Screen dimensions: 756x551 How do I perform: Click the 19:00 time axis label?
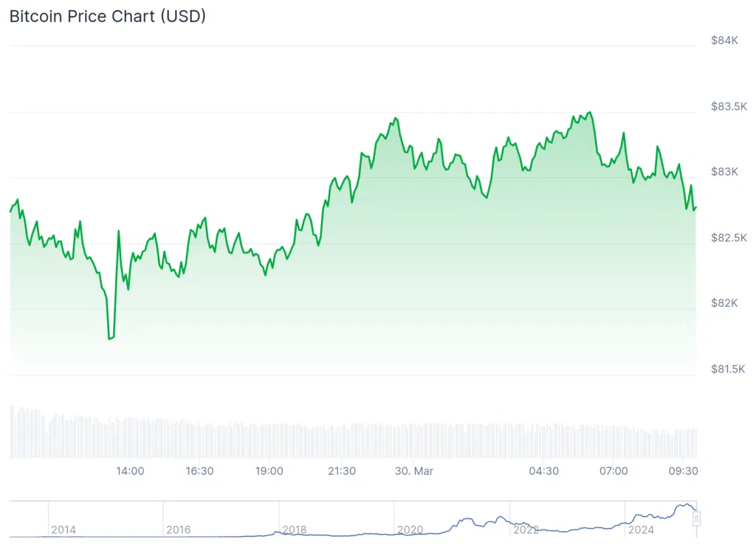pyautogui.click(x=269, y=471)
